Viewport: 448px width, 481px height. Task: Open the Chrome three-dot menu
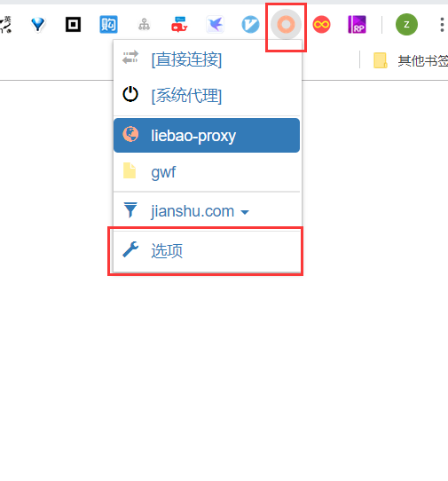tap(442, 24)
